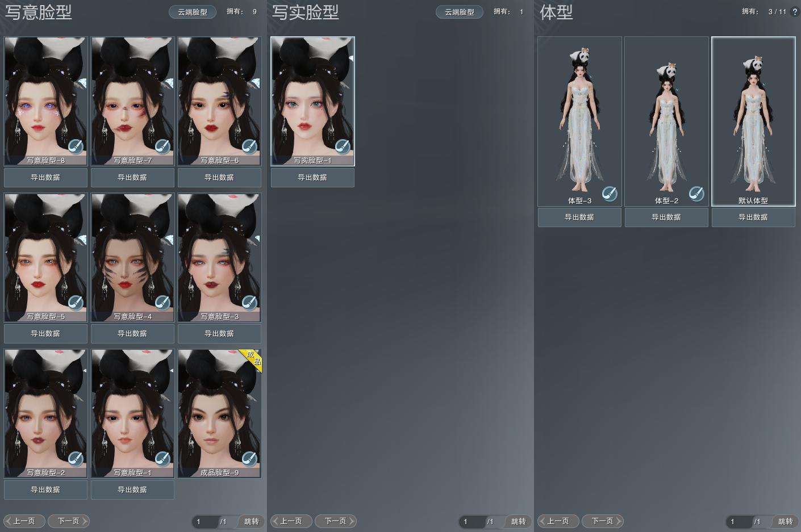Open 云端脸型 in the 写实脸型 panel
Image resolution: width=801 pixels, height=532 pixels.
click(x=460, y=12)
